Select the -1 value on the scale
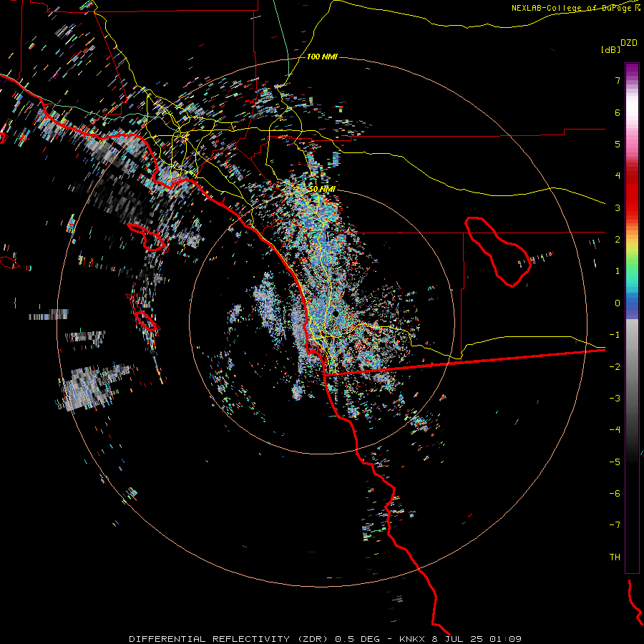Image resolution: width=644 pixels, height=644 pixels. (615, 335)
